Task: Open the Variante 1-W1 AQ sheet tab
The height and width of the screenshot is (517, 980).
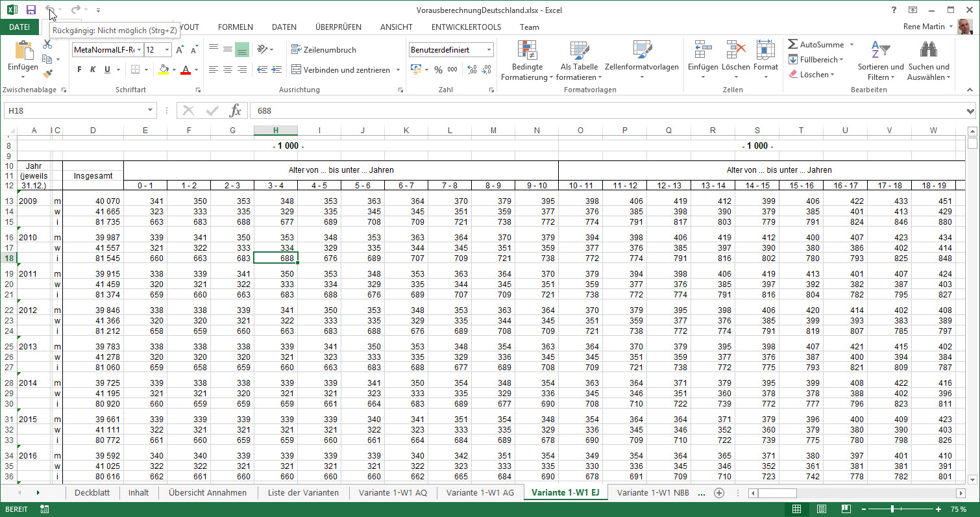Action: pos(393,493)
